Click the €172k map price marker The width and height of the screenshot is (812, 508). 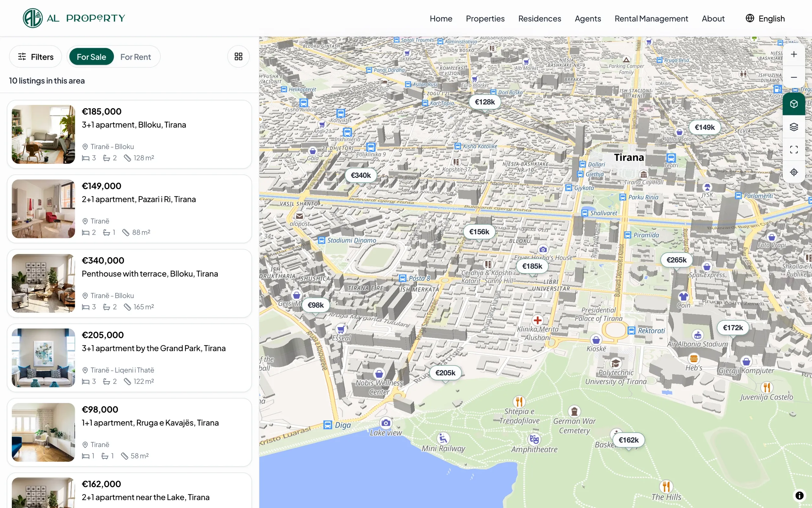coord(733,328)
